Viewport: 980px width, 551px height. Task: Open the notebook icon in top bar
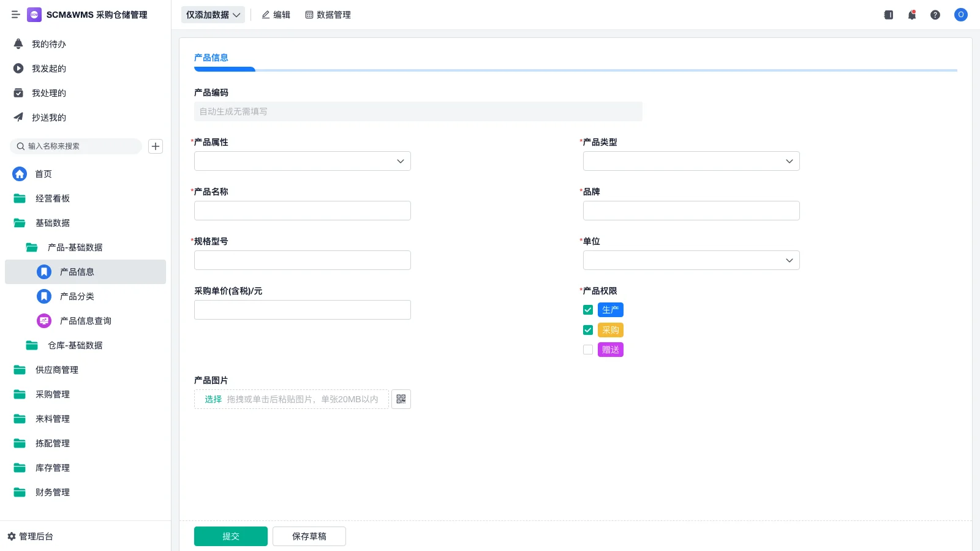click(889, 15)
